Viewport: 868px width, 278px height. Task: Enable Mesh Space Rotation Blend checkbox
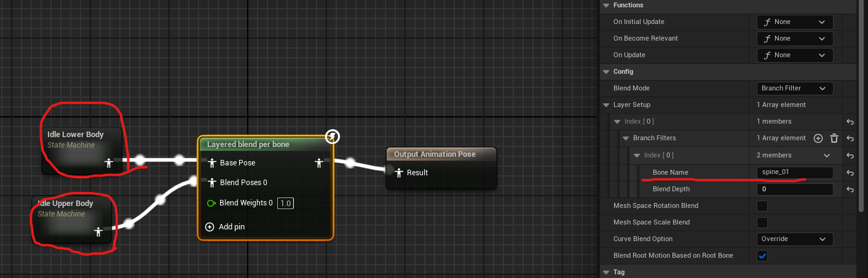coord(762,205)
